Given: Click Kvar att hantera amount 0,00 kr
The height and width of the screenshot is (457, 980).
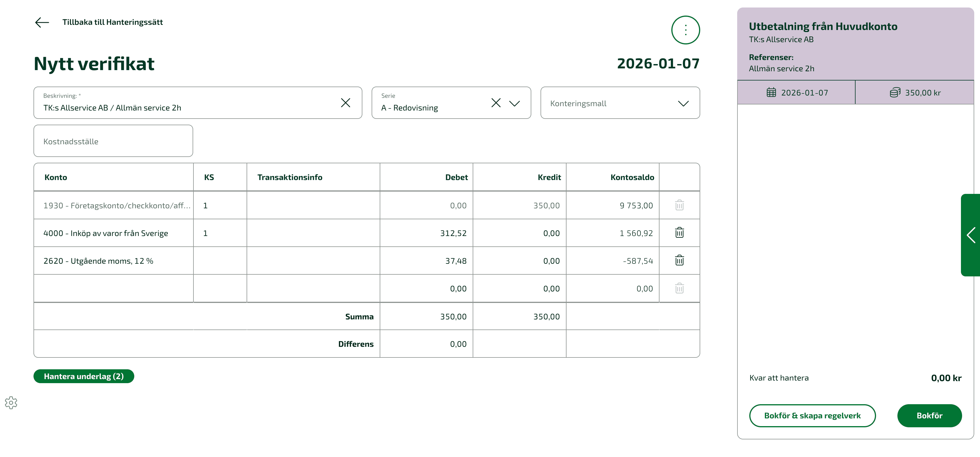Looking at the screenshot, I should (946, 378).
